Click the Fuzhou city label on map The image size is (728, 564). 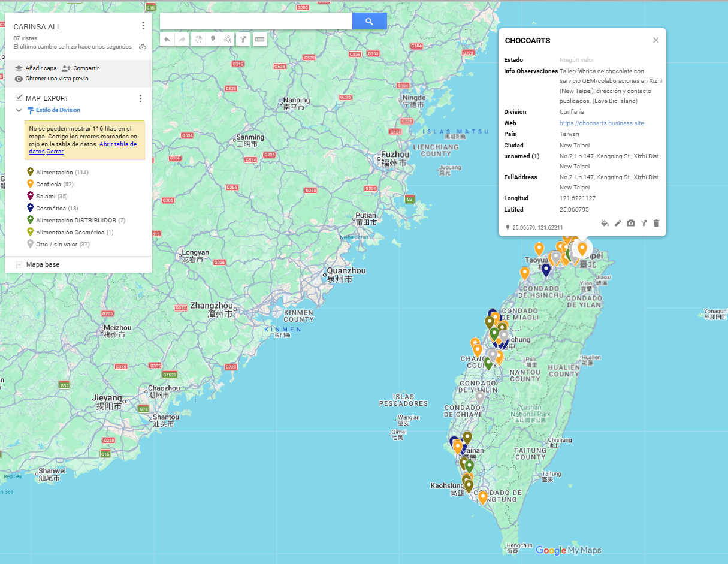click(x=394, y=158)
